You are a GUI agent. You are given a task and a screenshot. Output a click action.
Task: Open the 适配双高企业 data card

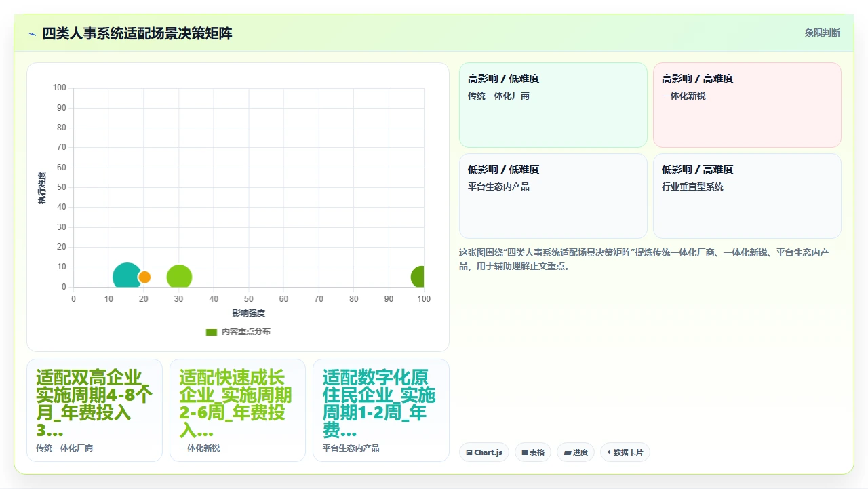coord(94,410)
